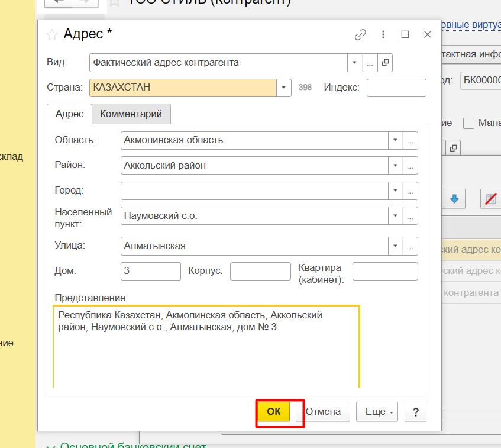Screen dimensions: 501x448
Task: Click ellipsis button next to Улица field
Action: (x=411, y=246)
